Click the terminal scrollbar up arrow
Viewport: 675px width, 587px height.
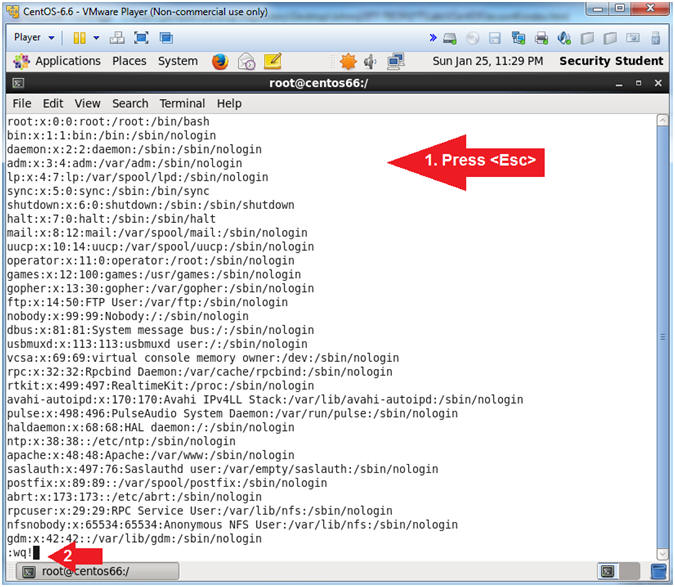point(663,120)
